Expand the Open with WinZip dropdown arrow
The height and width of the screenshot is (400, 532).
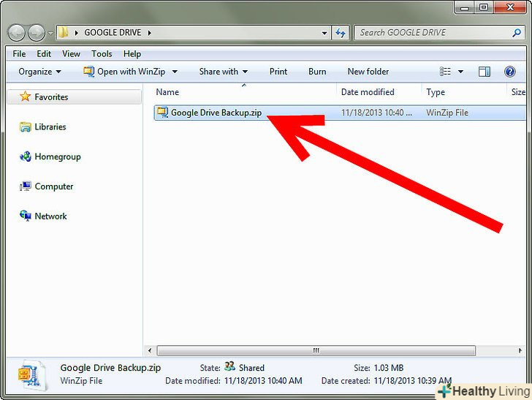click(x=175, y=72)
